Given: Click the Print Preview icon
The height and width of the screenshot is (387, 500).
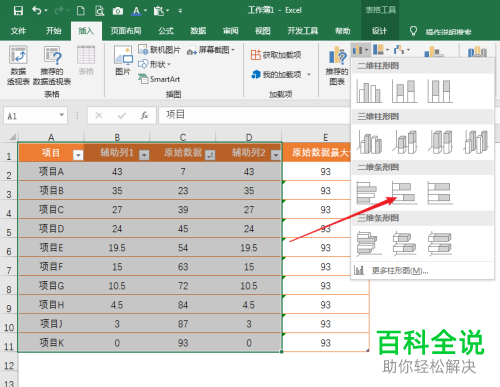Looking at the screenshot, I should (99, 11).
